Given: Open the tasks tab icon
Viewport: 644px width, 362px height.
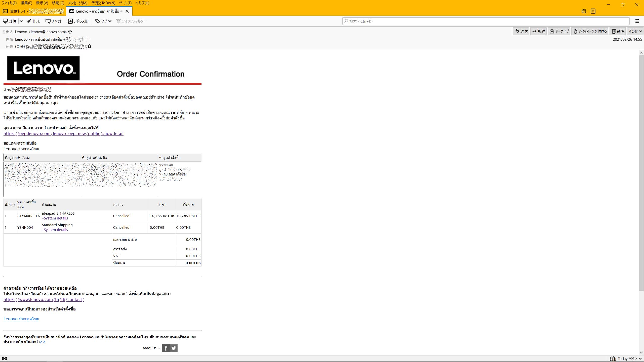Looking at the screenshot, I should 593,11.
